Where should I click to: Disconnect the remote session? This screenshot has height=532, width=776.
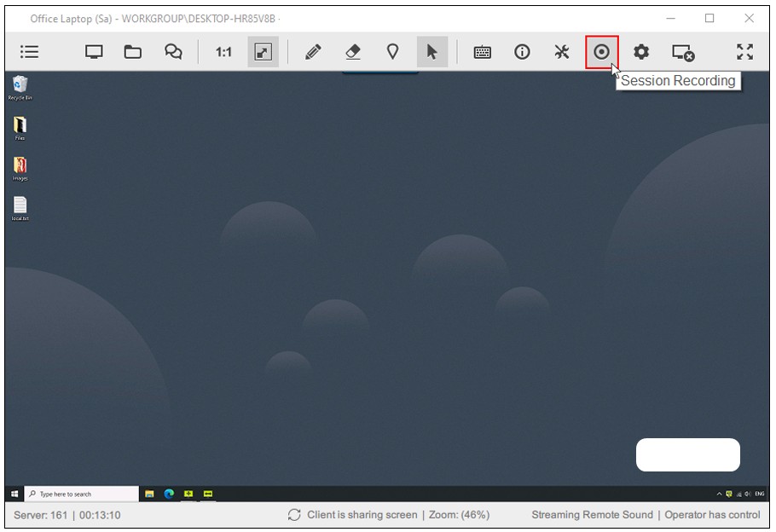(682, 52)
